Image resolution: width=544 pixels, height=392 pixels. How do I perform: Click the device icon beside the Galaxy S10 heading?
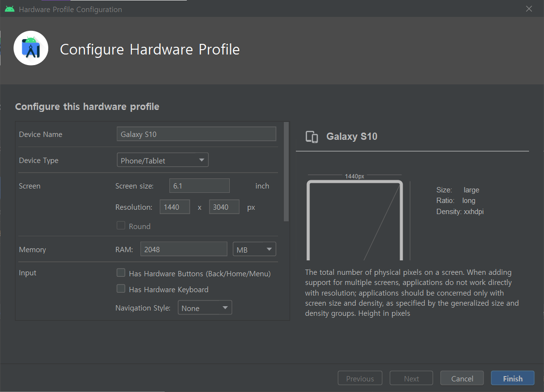coord(311,137)
